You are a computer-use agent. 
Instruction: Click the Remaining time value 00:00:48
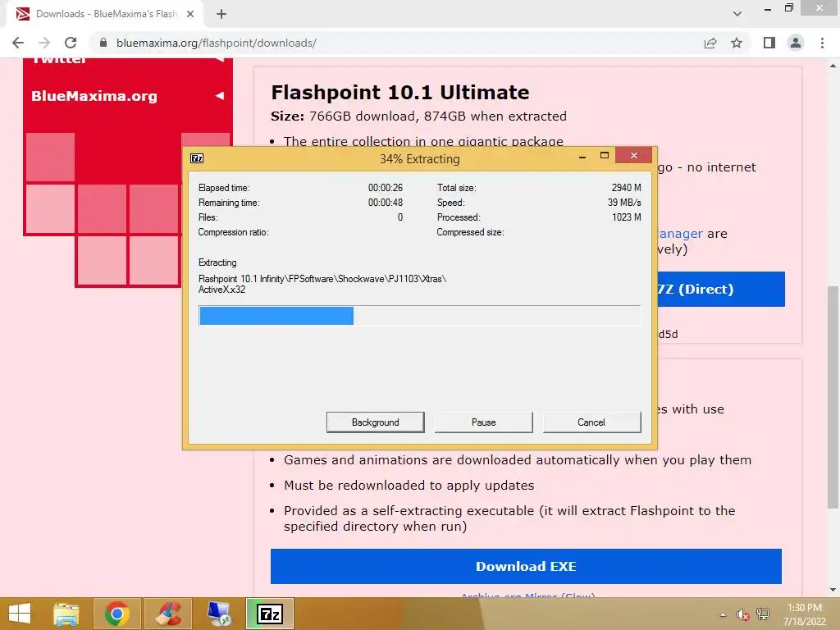(x=386, y=203)
